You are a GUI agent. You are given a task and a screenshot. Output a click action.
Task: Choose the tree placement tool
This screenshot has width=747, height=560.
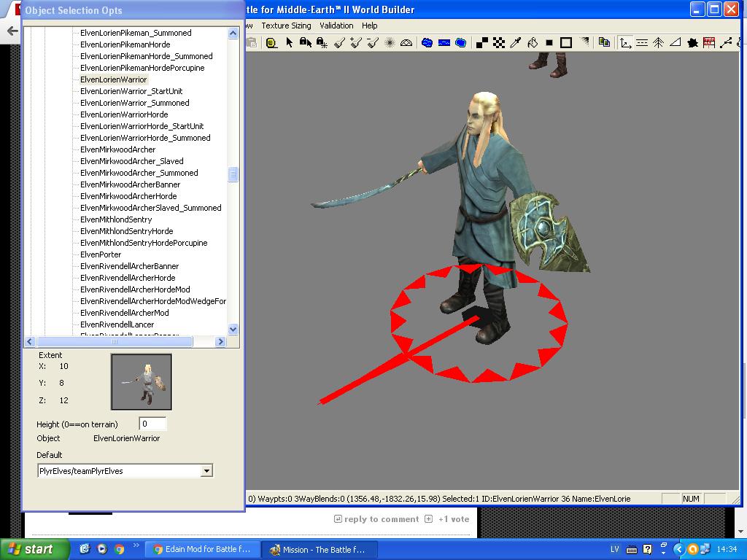pyautogui.click(x=659, y=43)
